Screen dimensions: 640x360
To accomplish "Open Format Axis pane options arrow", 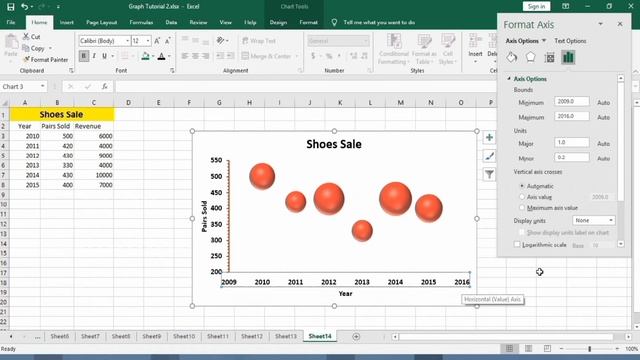I will [600, 24].
